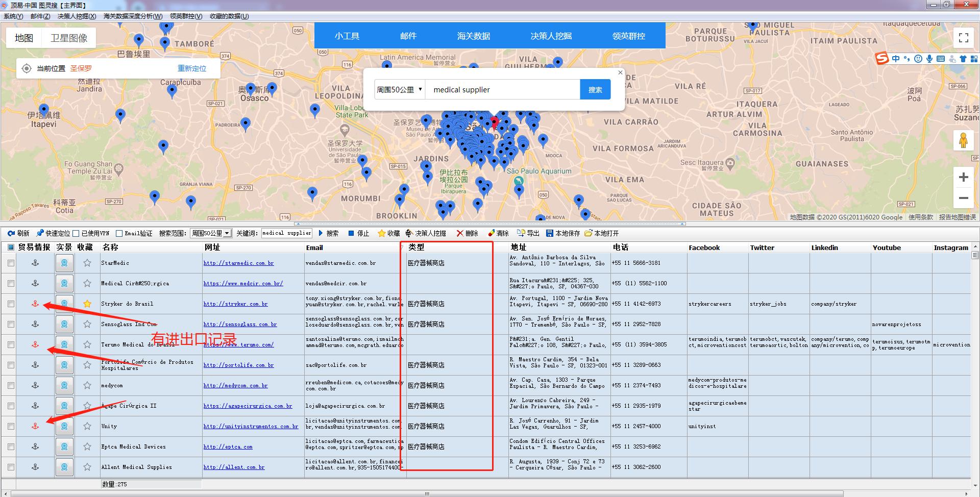Switch to 卫星图像 map view
Screen dimensions: 980x497
point(69,38)
